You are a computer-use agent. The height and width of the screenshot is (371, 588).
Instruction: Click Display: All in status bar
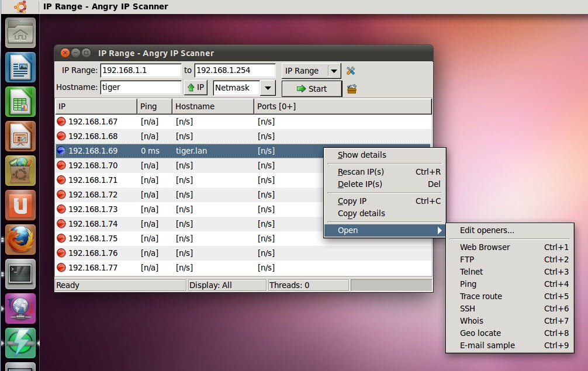coord(227,285)
